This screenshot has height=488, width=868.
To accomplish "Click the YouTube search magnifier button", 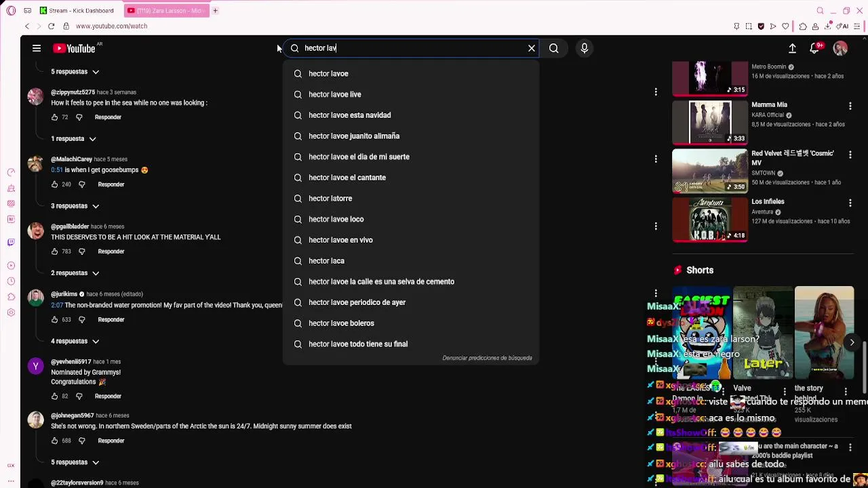I will point(554,48).
